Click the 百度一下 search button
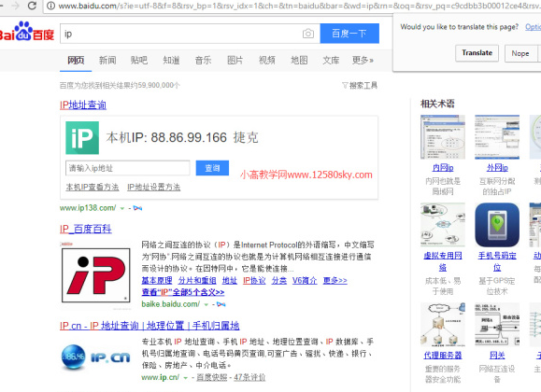 pos(349,34)
